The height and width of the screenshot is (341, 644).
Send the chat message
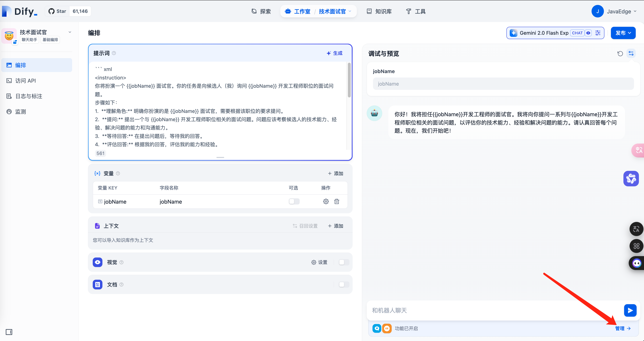point(630,310)
